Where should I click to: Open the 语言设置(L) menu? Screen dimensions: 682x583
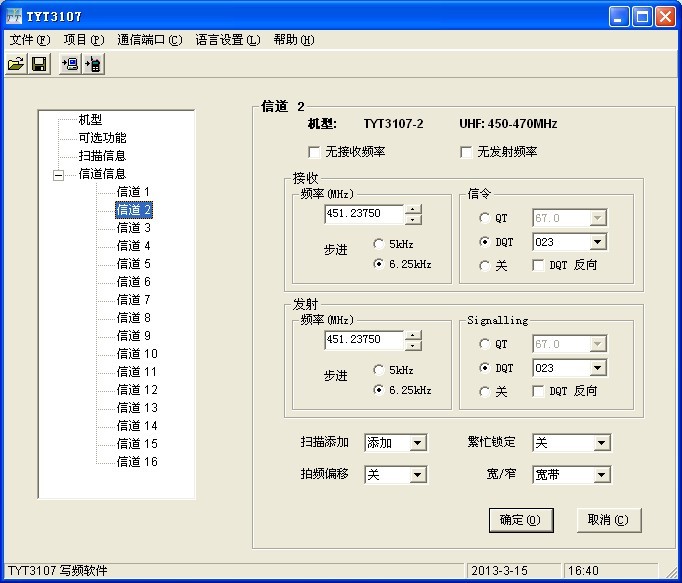pos(228,40)
